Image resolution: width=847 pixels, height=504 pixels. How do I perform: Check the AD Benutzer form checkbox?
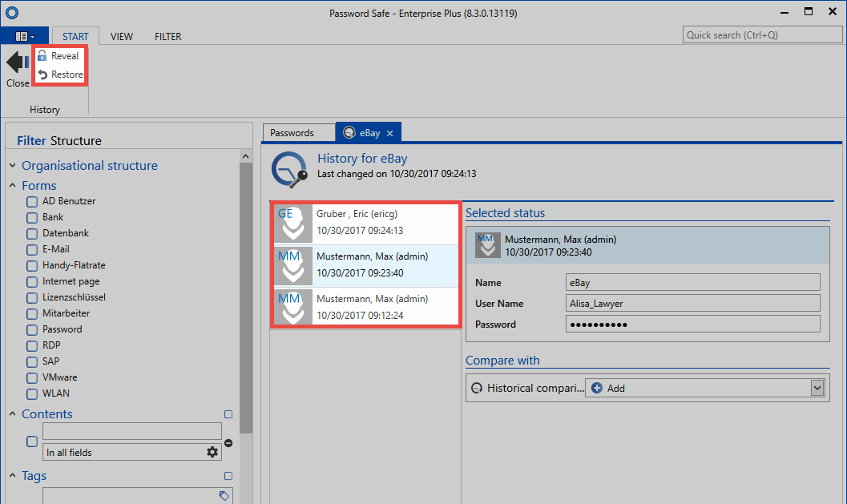click(32, 201)
